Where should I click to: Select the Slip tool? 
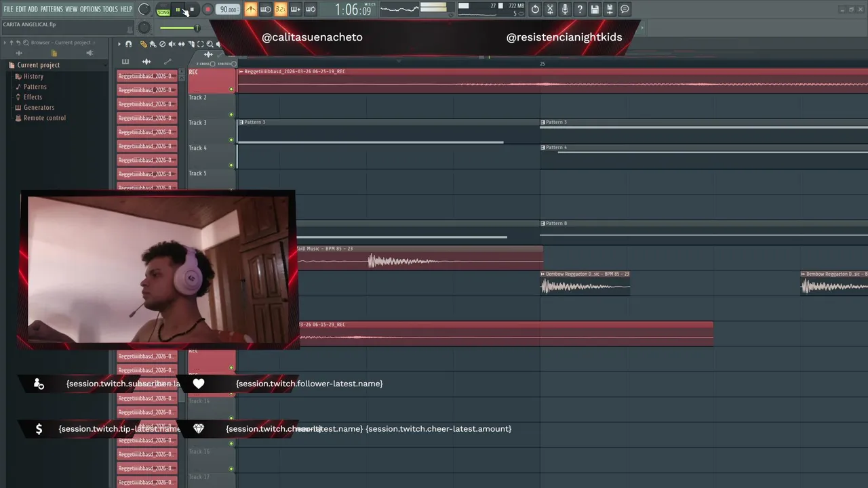pos(181,44)
